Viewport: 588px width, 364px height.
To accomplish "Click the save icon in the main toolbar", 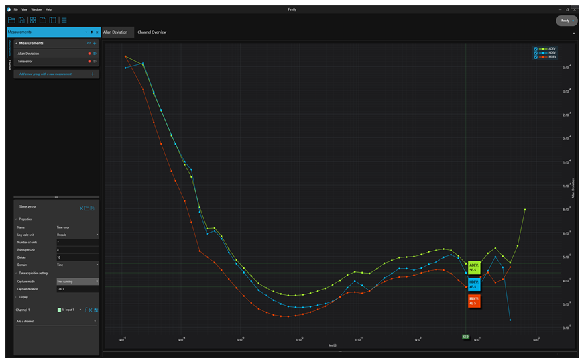I will 21,21.
